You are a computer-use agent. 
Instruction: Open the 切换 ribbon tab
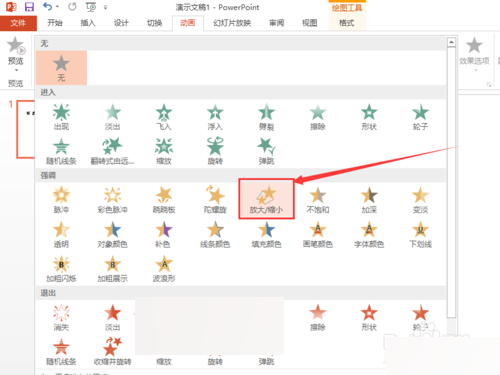pos(154,23)
